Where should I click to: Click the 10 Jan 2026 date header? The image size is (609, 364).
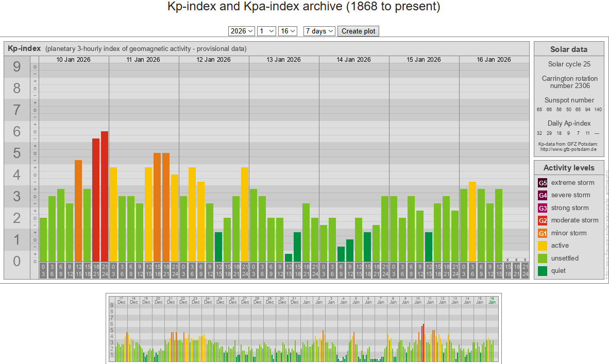(x=73, y=59)
